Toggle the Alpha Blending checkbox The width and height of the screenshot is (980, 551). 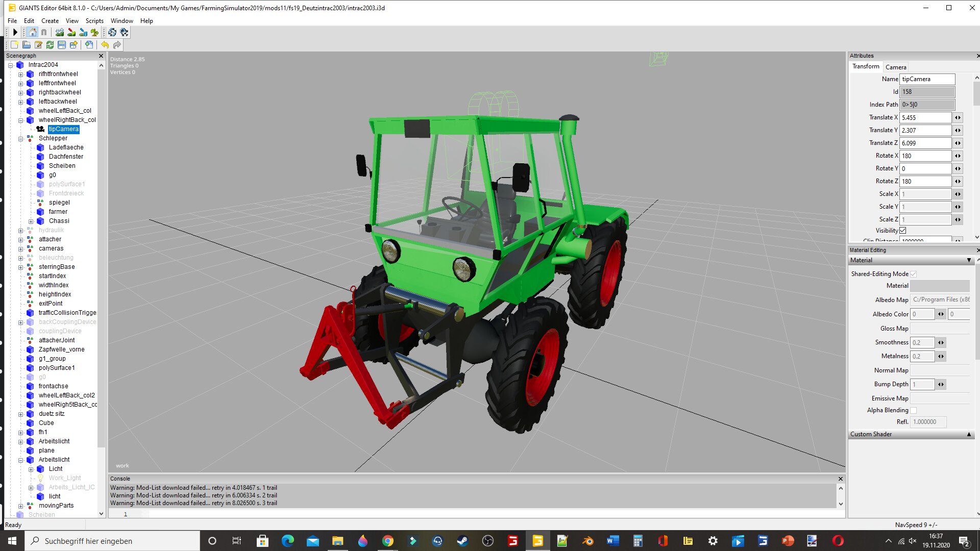coord(913,410)
